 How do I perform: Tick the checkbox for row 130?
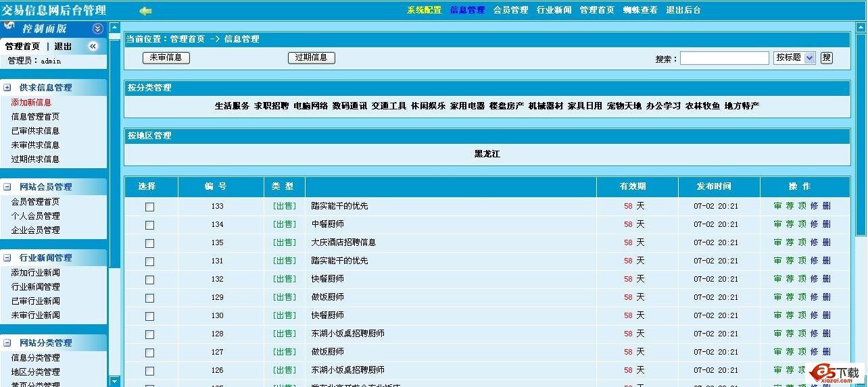(x=149, y=316)
